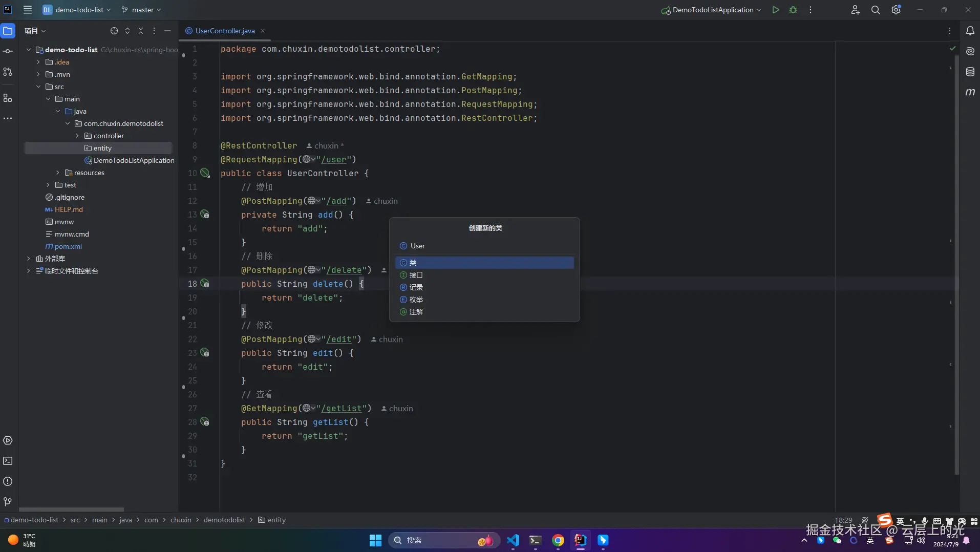Open the AI Assistant panel
980x552 pixels.
pyautogui.click(x=970, y=51)
